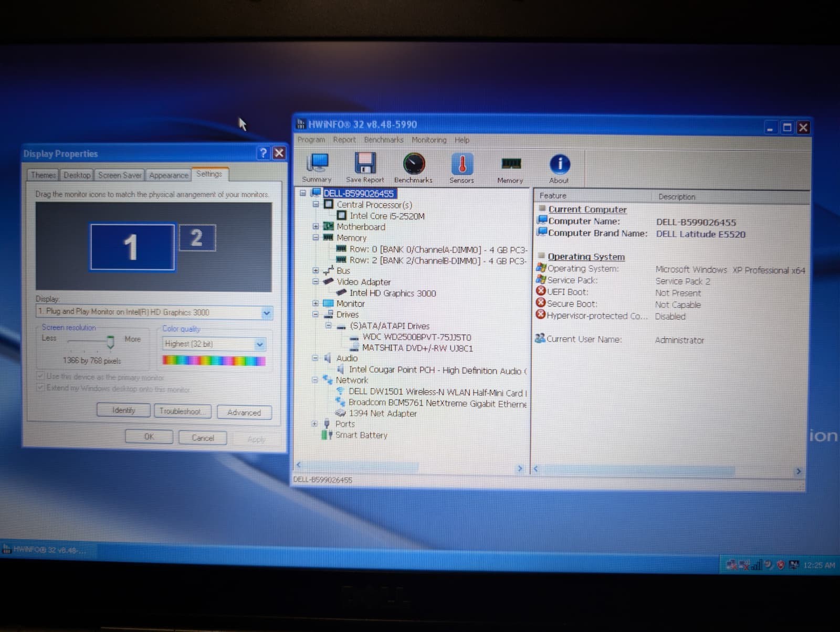Select DELL DW1501 Wireless-N WLAN card
The width and height of the screenshot is (840, 632).
(438, 393)
